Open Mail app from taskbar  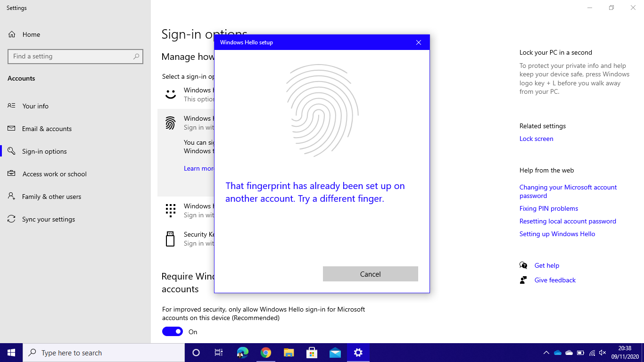click(335, 353)
